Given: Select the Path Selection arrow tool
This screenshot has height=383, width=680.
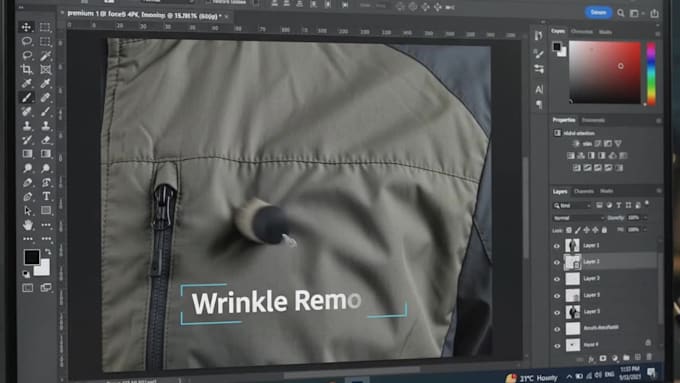Looking at the screenshot, I should coord(27,211).
